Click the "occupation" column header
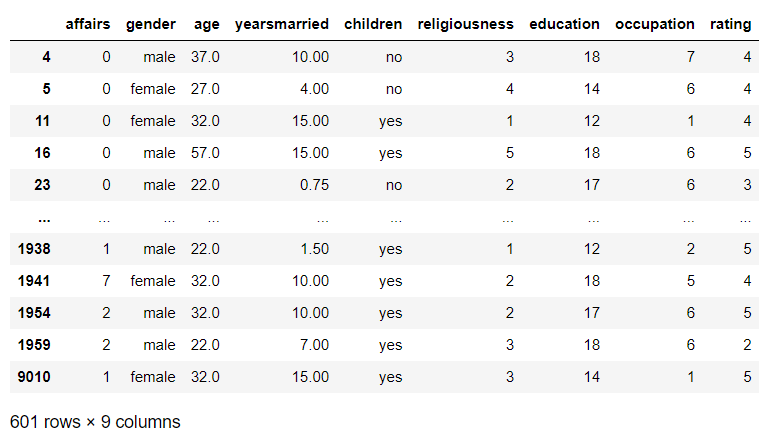The width and height of the screenshot is (775, 432). coord(655,24)
